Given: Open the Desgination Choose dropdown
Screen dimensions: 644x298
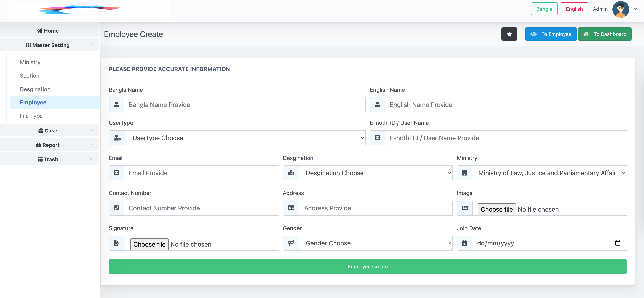Looking at the screenshot, I should [x=376, y=173].
